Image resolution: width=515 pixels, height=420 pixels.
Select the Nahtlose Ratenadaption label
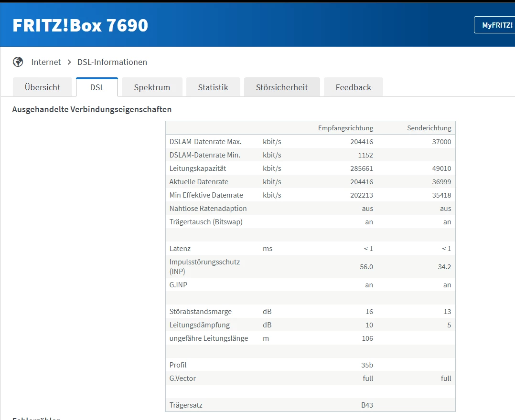click(208, 209)
